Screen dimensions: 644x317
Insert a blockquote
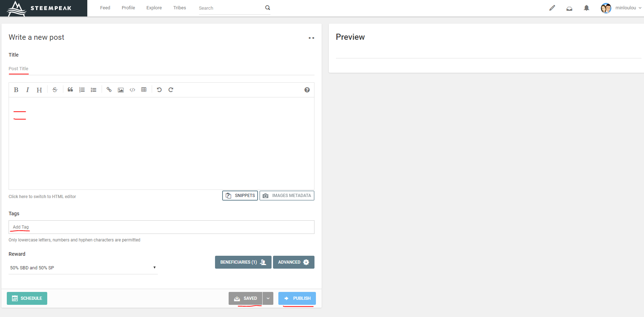point(70,90)
